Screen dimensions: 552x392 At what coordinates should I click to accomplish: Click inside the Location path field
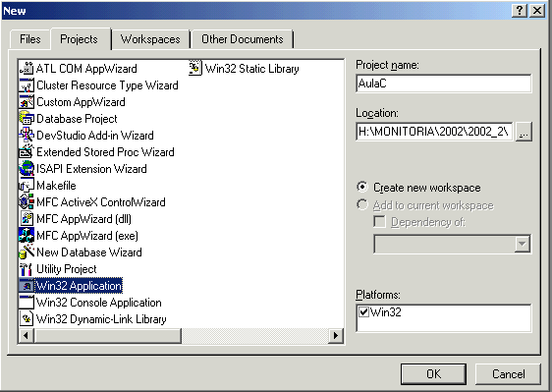click(x=434, y=132)
